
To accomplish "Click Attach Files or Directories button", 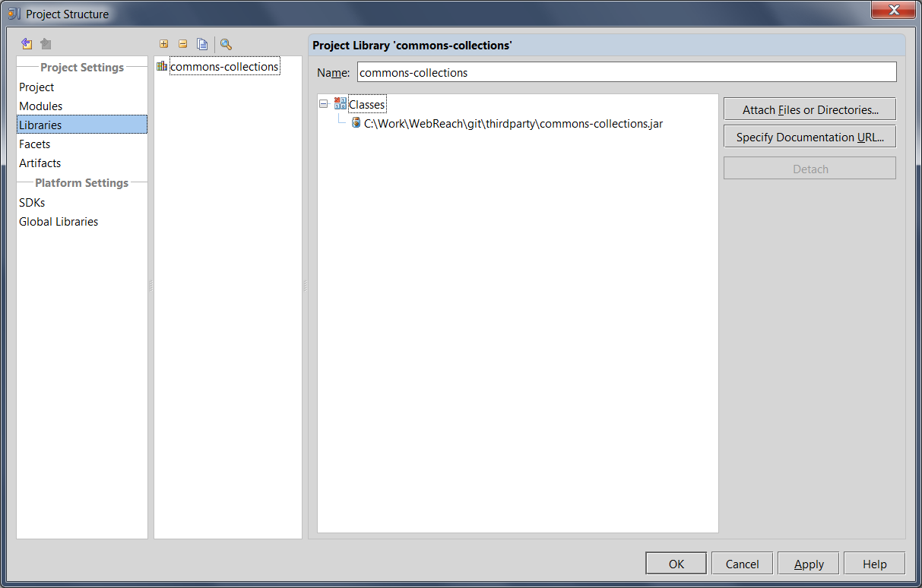I will (x=810, y=109).
